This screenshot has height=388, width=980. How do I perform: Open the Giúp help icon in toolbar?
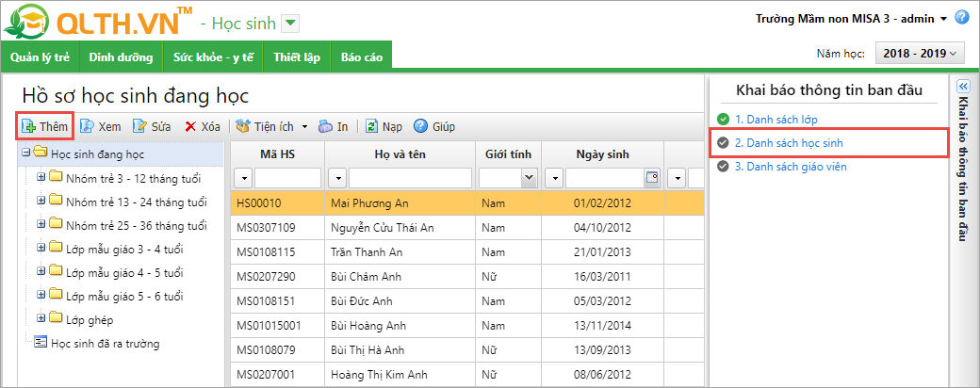420,126
